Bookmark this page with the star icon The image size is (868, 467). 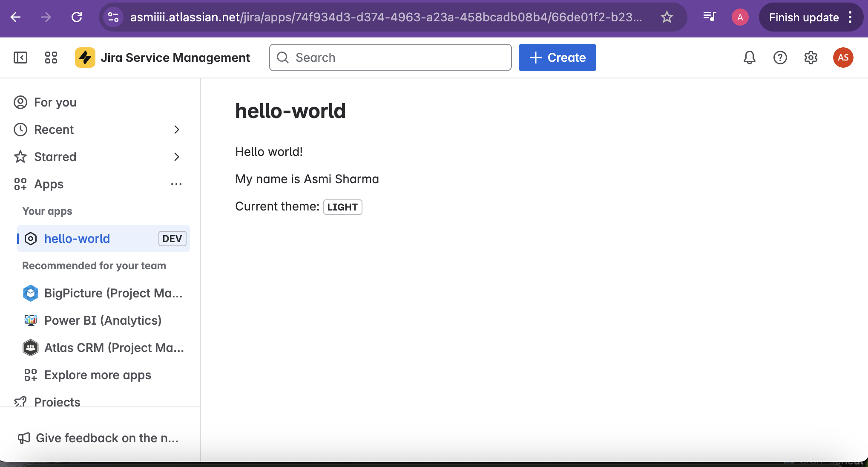(x=667, y=17)
